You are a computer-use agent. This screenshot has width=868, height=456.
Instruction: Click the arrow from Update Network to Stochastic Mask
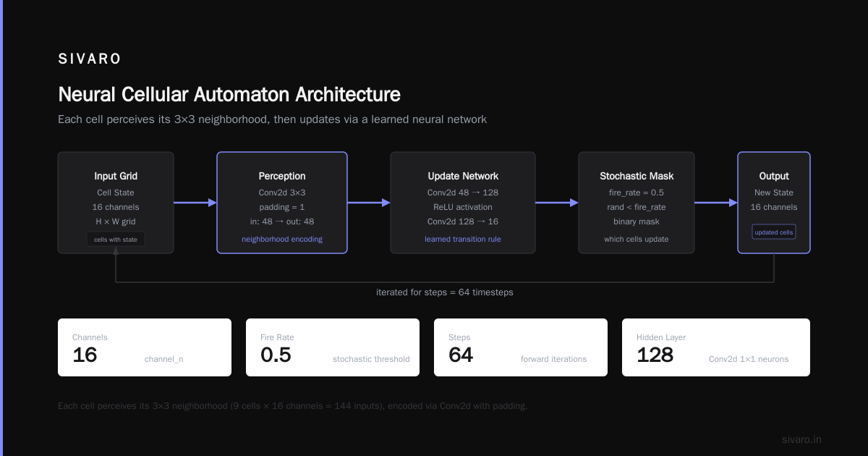tap(557, 203)
